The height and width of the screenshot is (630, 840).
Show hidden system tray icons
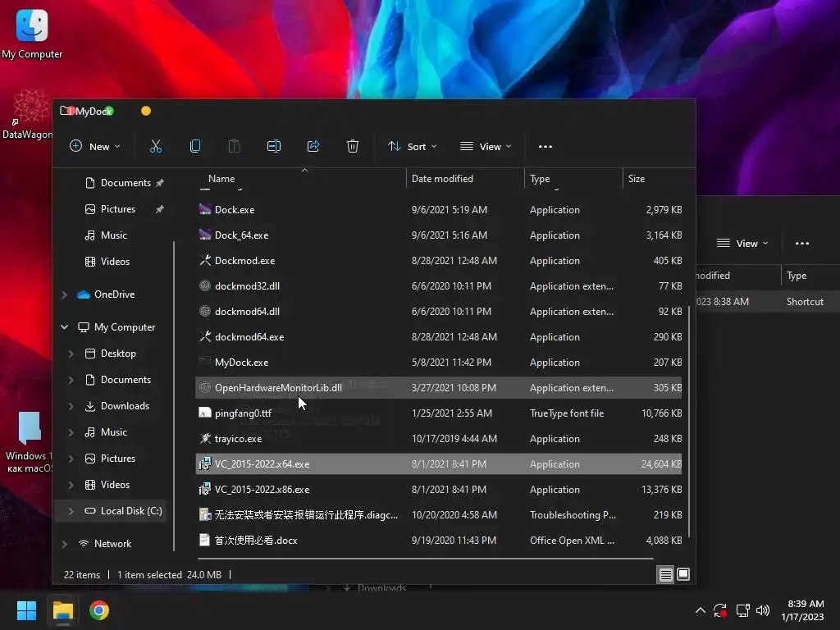(x=701, y=610)
